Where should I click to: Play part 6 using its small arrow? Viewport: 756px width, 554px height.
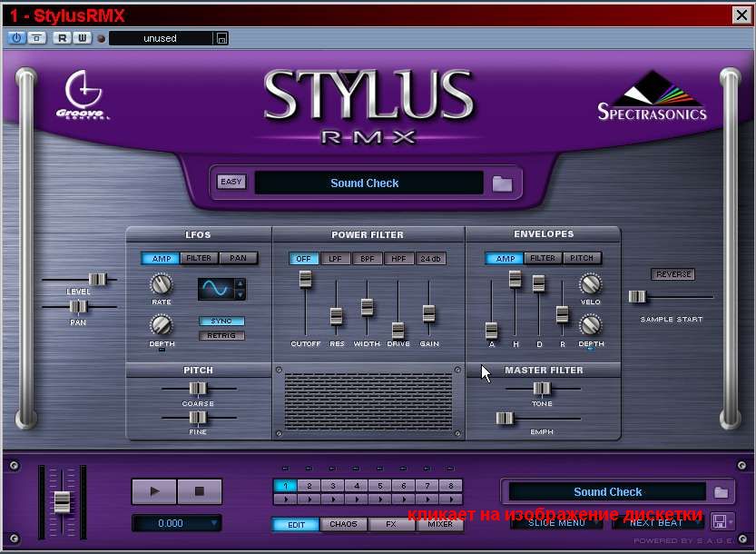[x=404, y=499]
